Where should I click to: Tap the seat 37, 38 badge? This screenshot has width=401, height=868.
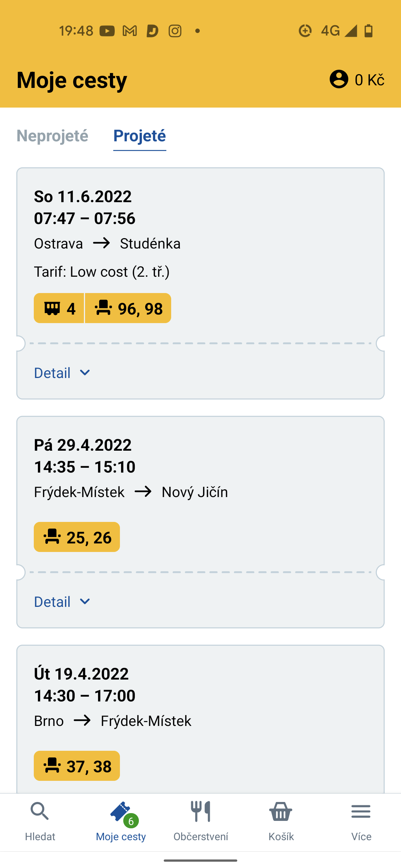pos(77,766)
